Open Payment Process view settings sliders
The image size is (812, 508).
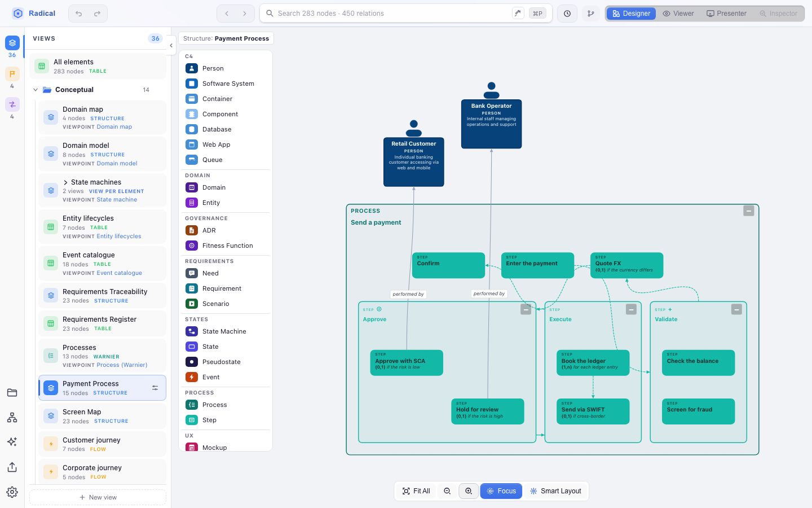tap(155, 388)
